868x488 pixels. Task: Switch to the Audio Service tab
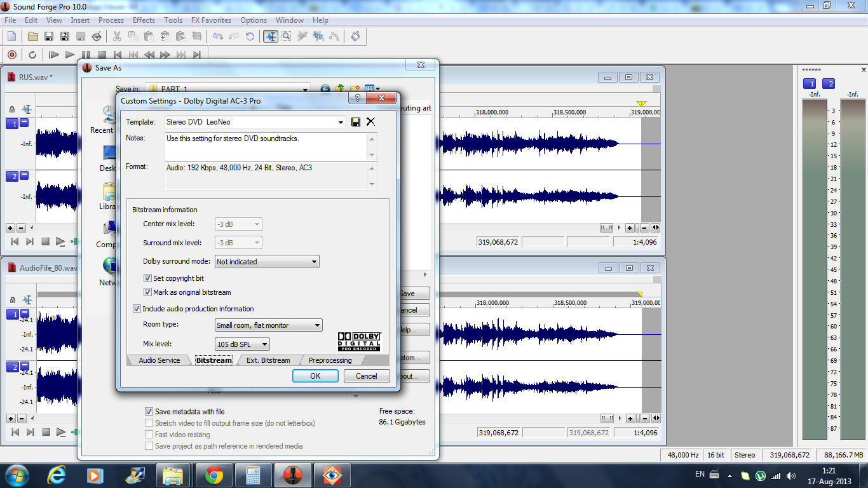(x=159, y=360)
